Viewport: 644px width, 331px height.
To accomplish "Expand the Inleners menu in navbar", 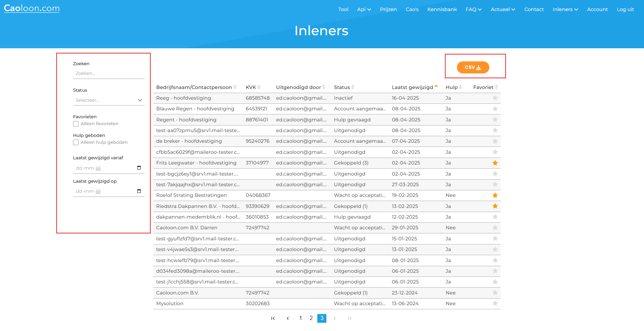I will coord(565,9).
